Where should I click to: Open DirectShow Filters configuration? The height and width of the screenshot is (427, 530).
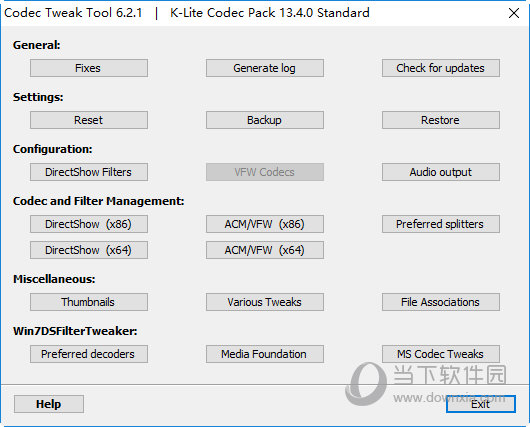(x=89, y=172)
